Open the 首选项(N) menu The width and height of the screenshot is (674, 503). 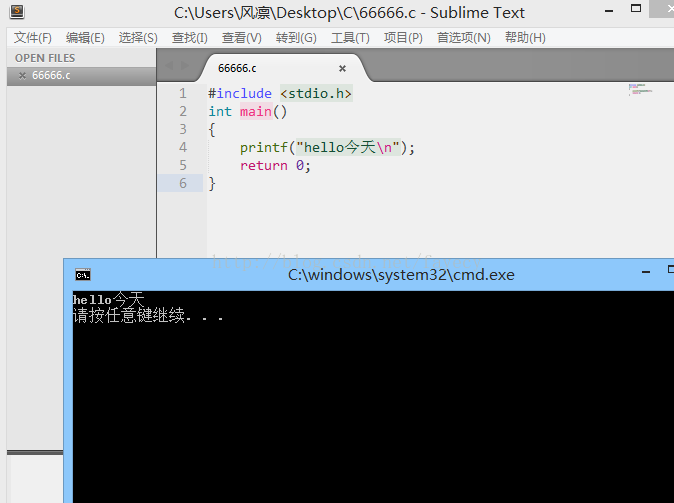(x=463, y=38)
